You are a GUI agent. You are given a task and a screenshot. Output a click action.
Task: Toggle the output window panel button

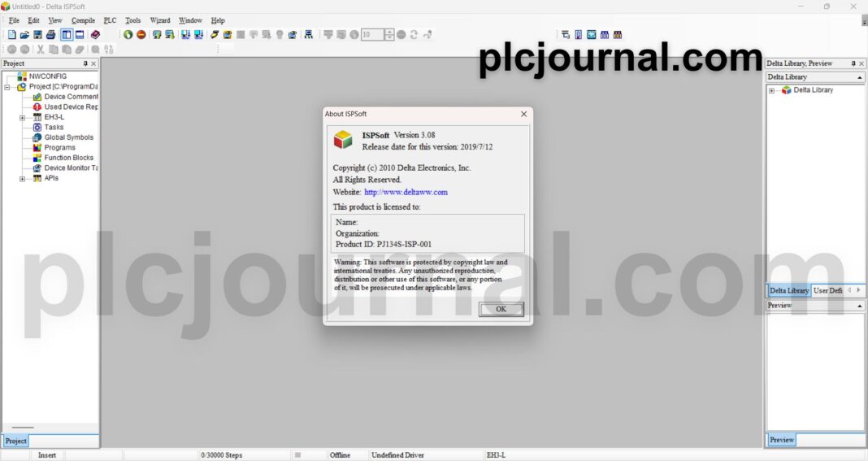(x=80, y=35)
